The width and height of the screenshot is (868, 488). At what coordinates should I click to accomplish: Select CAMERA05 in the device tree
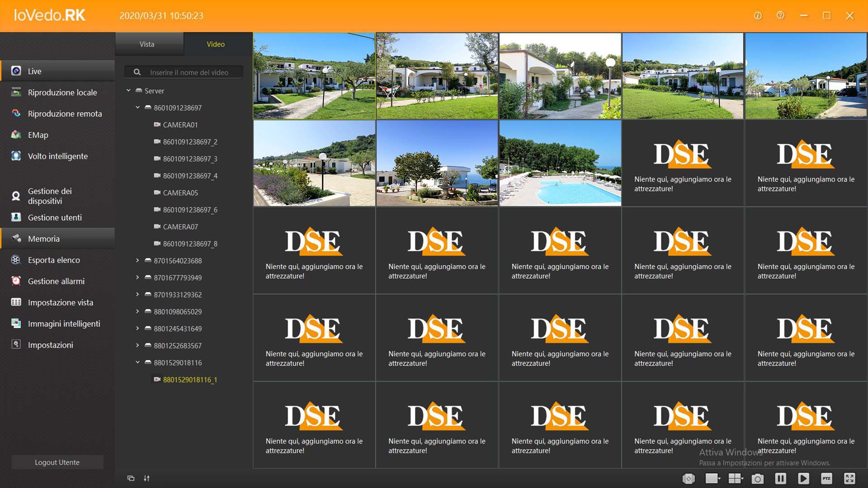point(180,192)
